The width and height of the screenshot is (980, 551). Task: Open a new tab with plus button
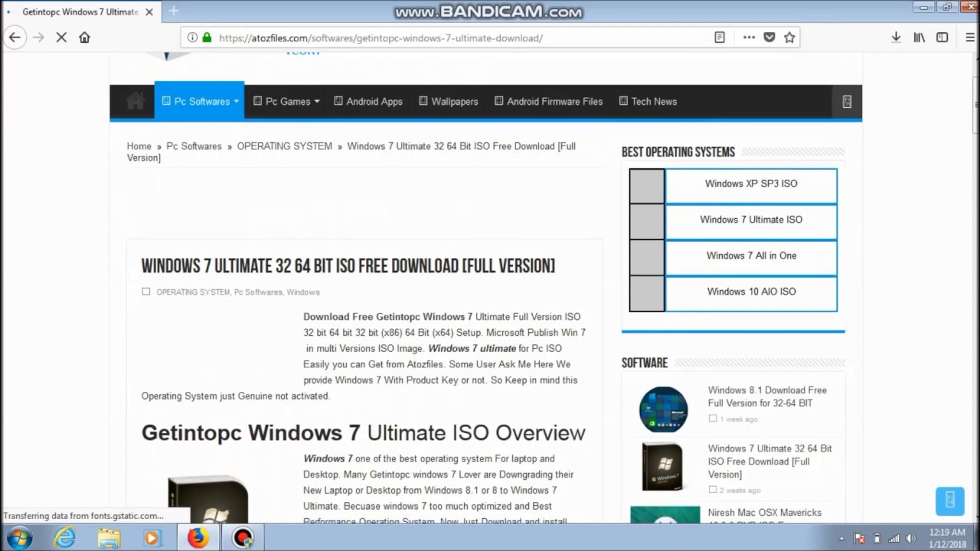coord(174,11)
